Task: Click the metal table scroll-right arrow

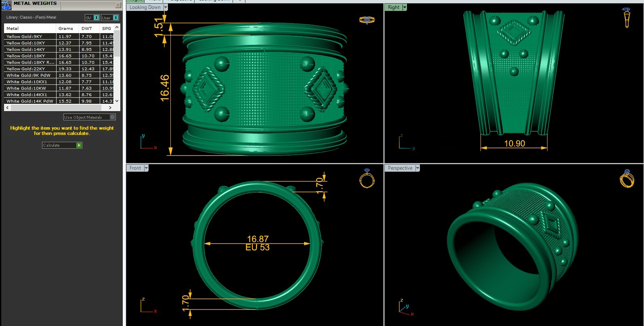Action: point(110,108)
